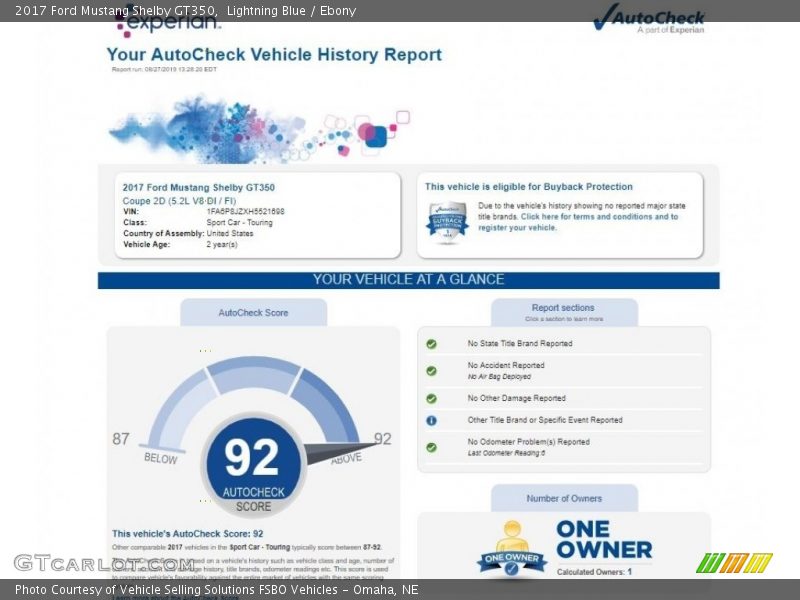The image size is (800, 600).
Task: Click 'Your AutoCheck Vehicle History Report' heading
Action: pos(274,55)
